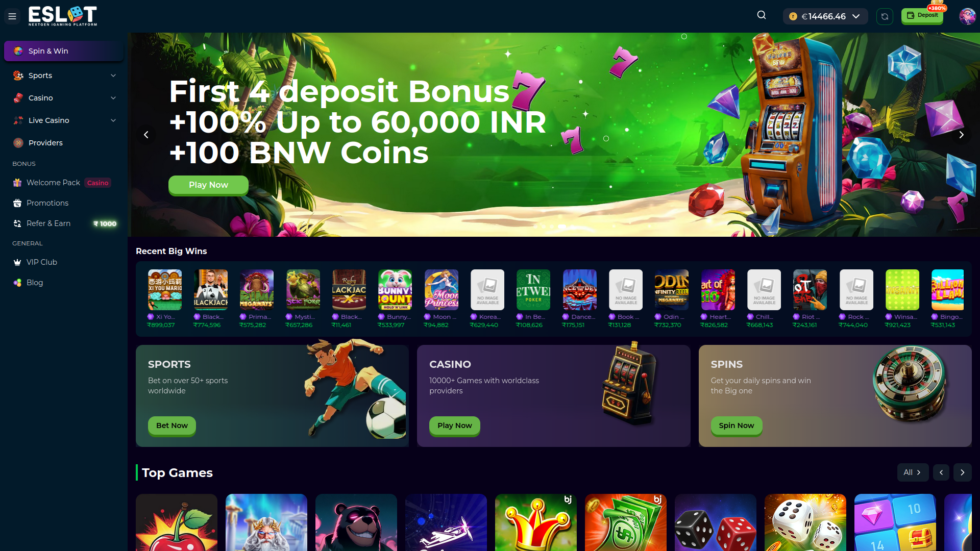Click the search magnifier icon
The image size is (980, 551).
point(762,15)
